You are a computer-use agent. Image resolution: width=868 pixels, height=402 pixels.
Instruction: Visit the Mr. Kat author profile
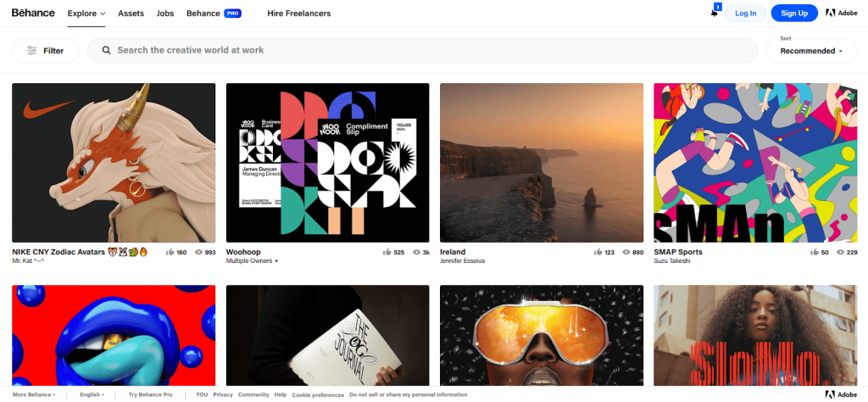coord(28,261)
